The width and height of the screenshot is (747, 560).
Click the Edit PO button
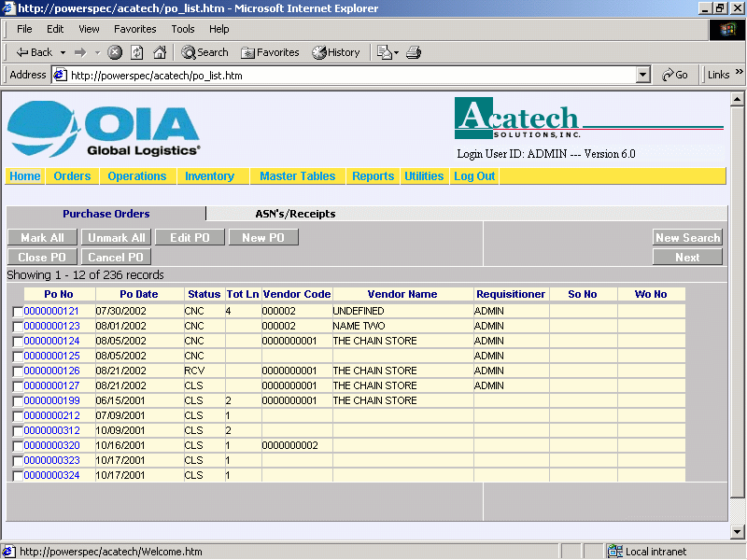190,237
